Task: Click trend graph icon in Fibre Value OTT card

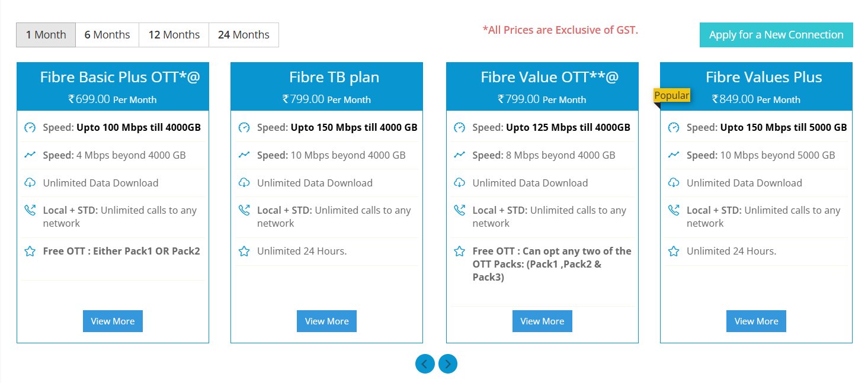Action: (x=459, y=155)
